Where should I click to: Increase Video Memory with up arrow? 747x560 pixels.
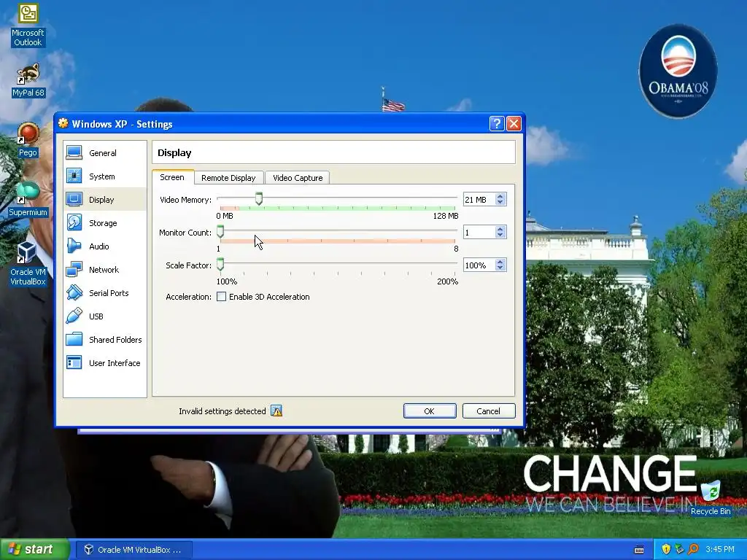500,196
